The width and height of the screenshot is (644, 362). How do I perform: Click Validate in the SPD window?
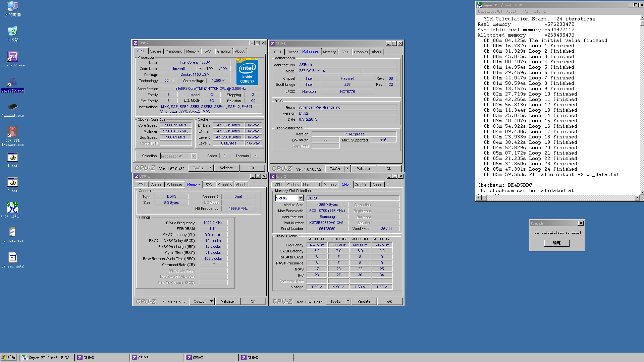[x=364, y=301]
